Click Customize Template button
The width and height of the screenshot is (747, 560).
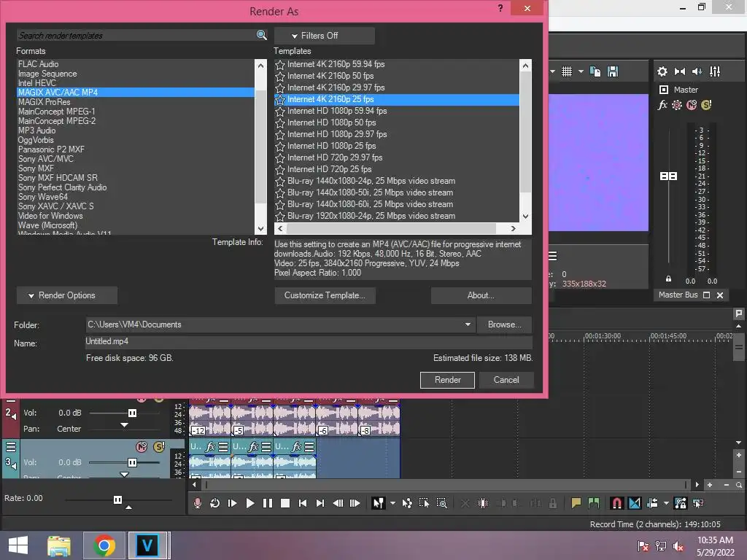pos(325,295)
